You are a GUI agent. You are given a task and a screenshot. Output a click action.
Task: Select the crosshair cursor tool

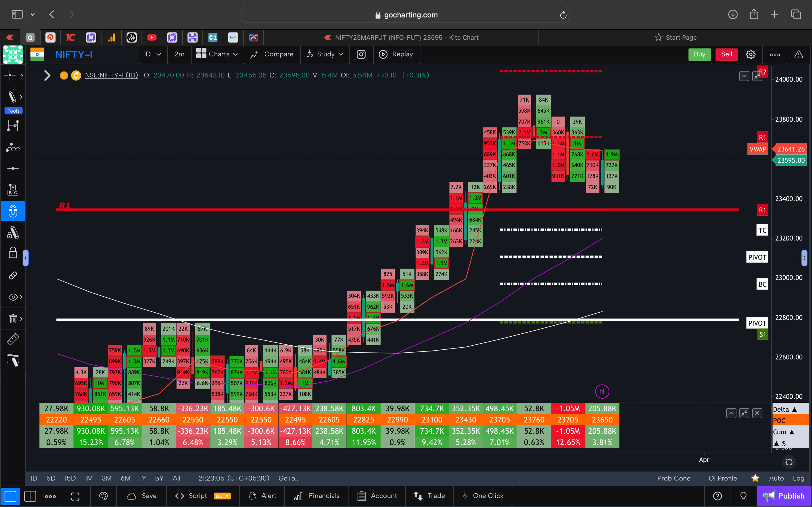pyautogui.click(x=11, y=75)
